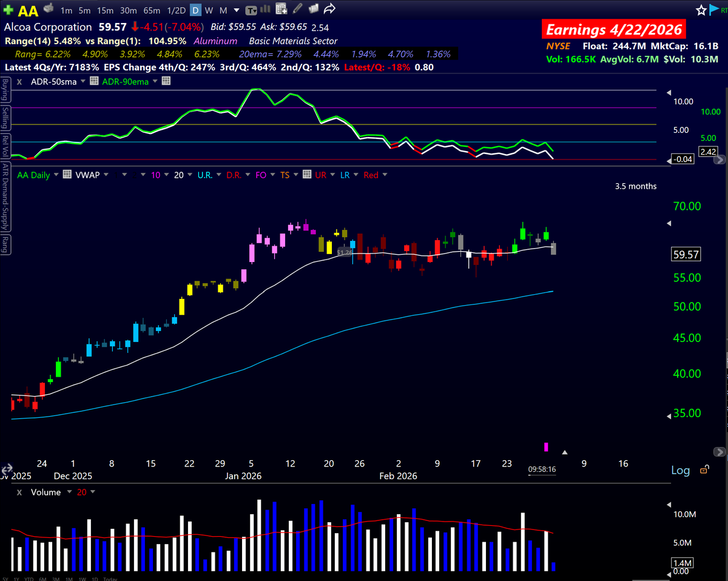728x581 pixels.
Task: Expand the ADR-90ema dropdown arrow
Action: pyautogui.click(x=155, y=82)
